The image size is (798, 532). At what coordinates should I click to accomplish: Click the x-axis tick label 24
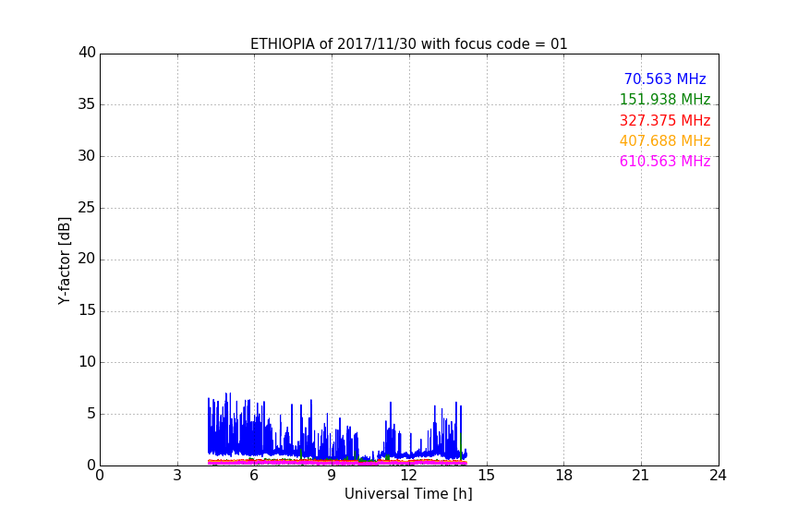[x=719, y=476]
